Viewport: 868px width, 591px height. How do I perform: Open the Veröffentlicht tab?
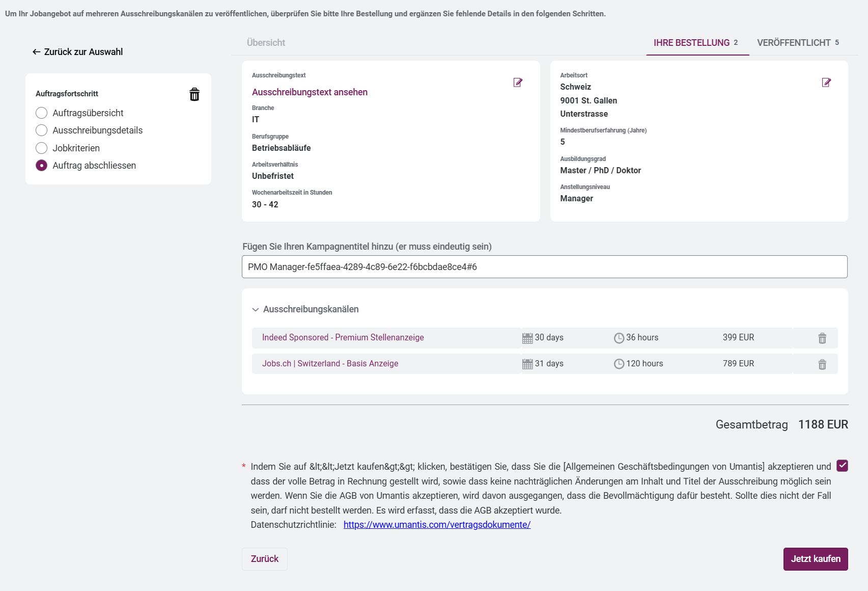797,43
